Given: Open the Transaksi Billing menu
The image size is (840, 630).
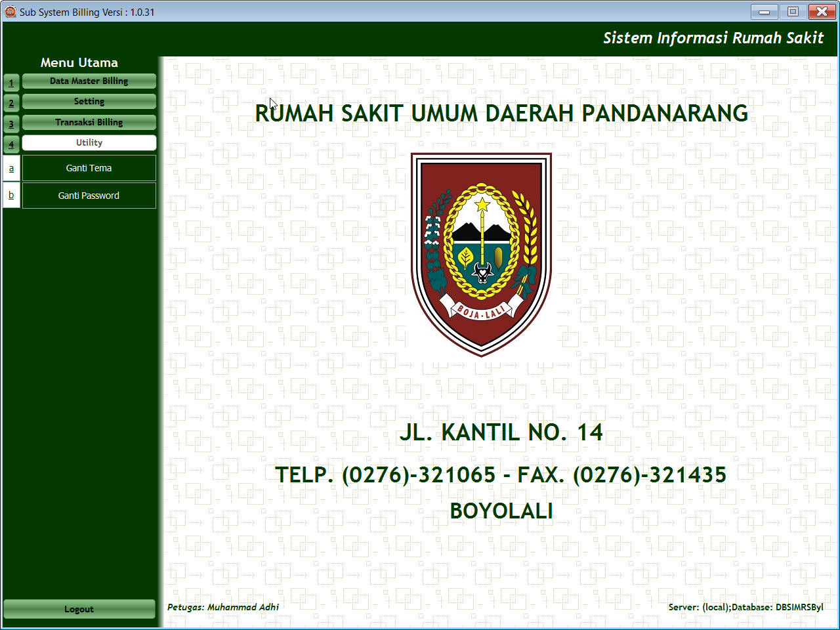Looking at the screenshot, I should click(x=89, y=123).
